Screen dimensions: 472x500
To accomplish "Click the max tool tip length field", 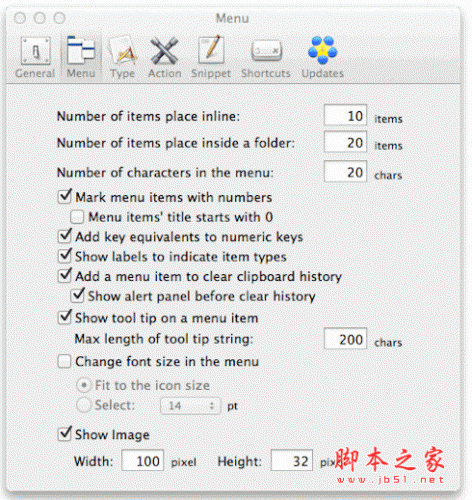I will tap(345, 338).
